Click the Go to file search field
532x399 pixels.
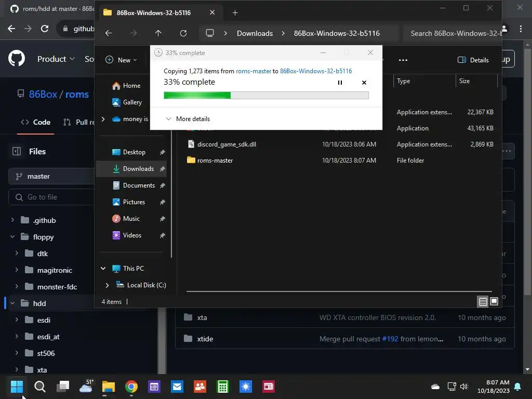pyautogui.click(x=51, y=197)
